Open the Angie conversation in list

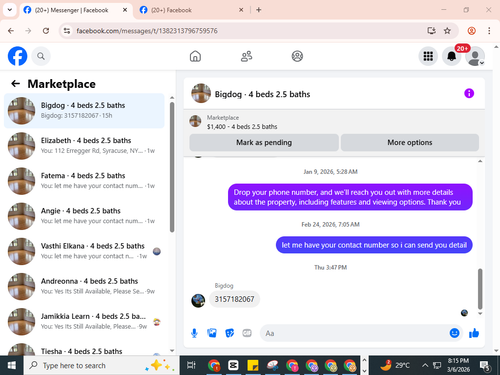pos(84,216)
